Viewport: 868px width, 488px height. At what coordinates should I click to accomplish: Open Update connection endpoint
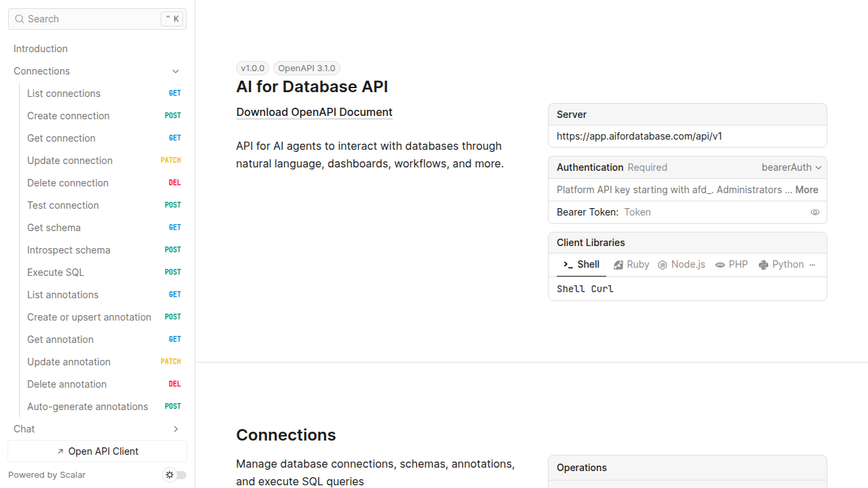104,161
